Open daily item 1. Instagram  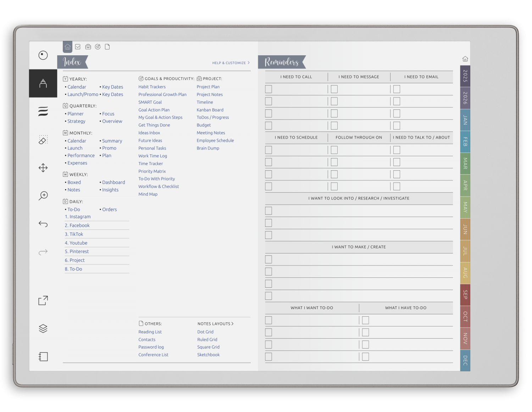(78, 217)
